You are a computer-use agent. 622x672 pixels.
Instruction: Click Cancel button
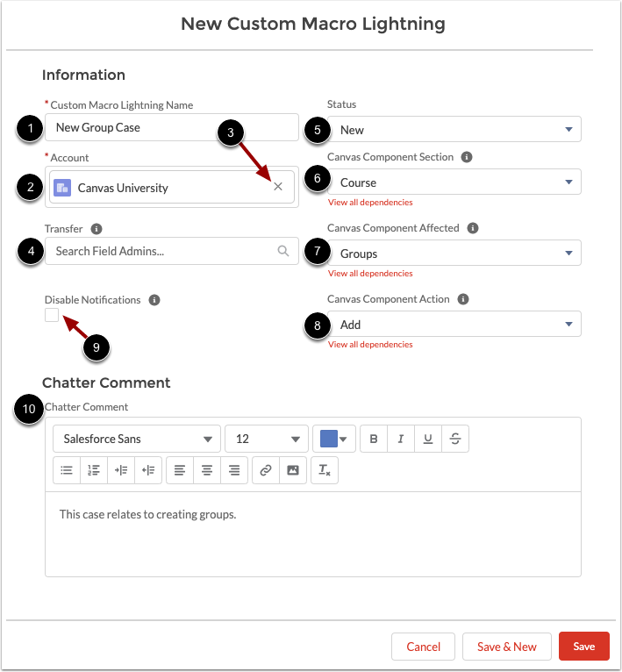423,647
